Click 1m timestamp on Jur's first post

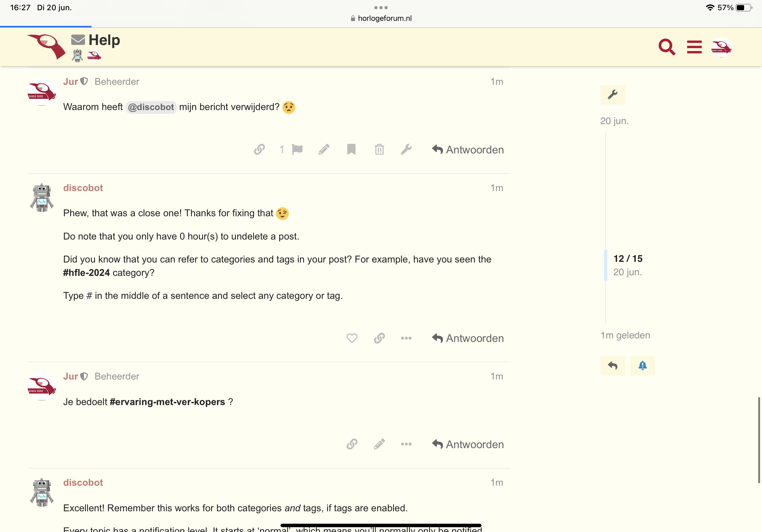(x=497, y=82)
